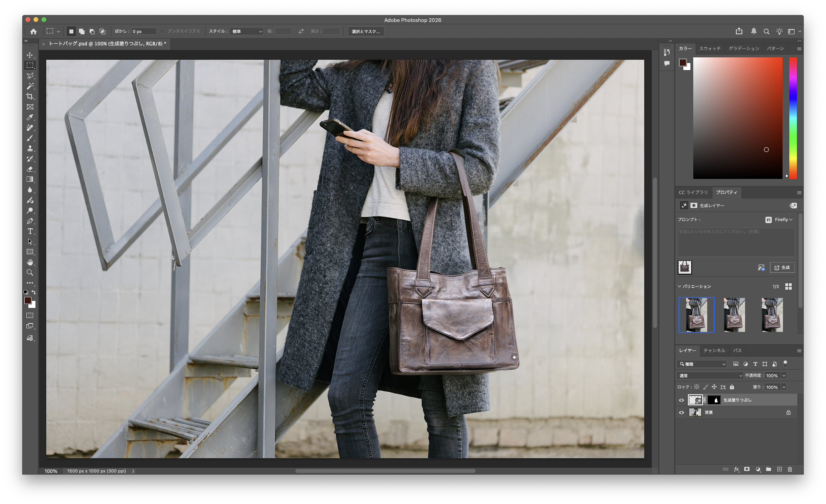This screenshot has height=504, width=826.
Task: Select the Horizontal Type tool
Action: (30, 231)
